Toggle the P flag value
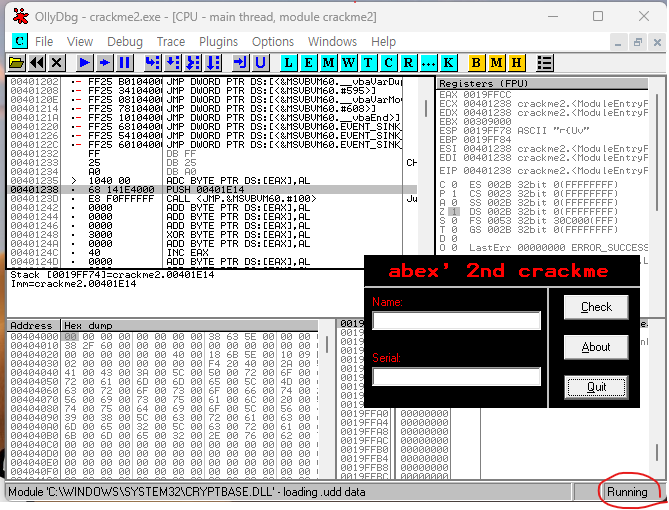Screen dimensions: 669x510 [454, 194]
